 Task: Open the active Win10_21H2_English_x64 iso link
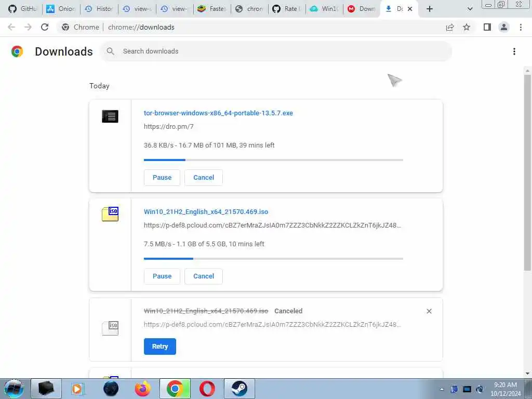pos(206,212)
